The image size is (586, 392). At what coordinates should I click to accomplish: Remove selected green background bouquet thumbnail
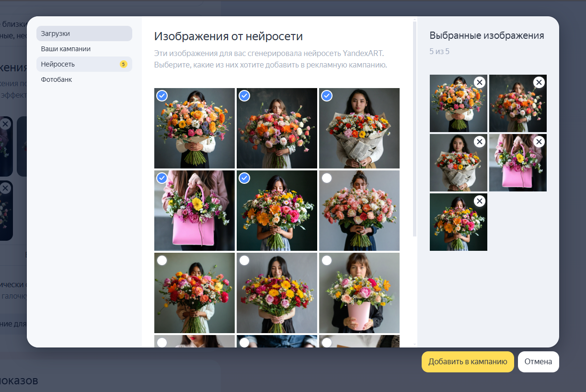pos(479,201)
